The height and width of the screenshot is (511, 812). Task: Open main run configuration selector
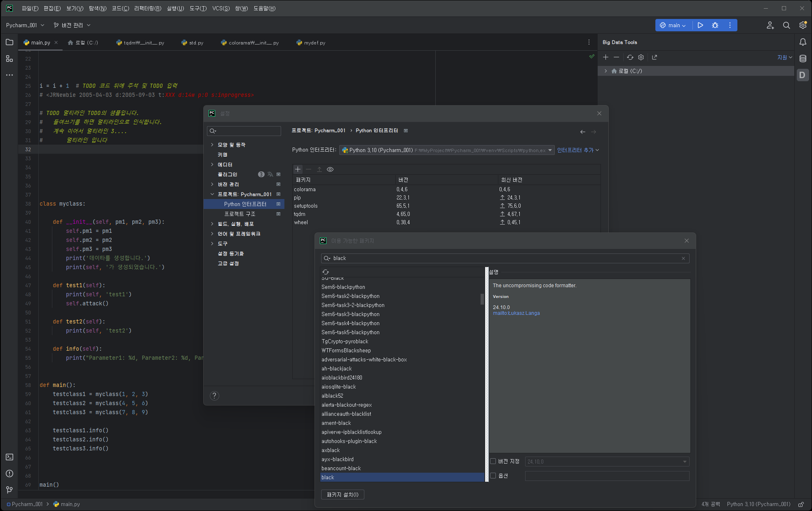(673, 25)
